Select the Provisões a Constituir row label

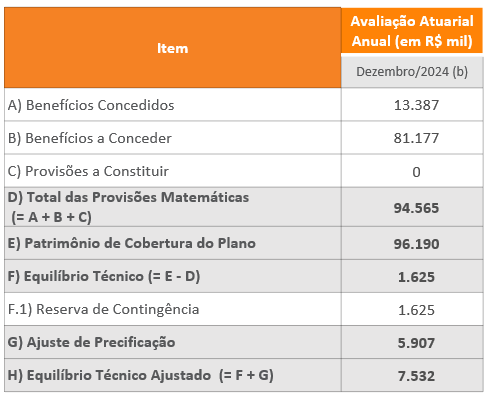88,171
